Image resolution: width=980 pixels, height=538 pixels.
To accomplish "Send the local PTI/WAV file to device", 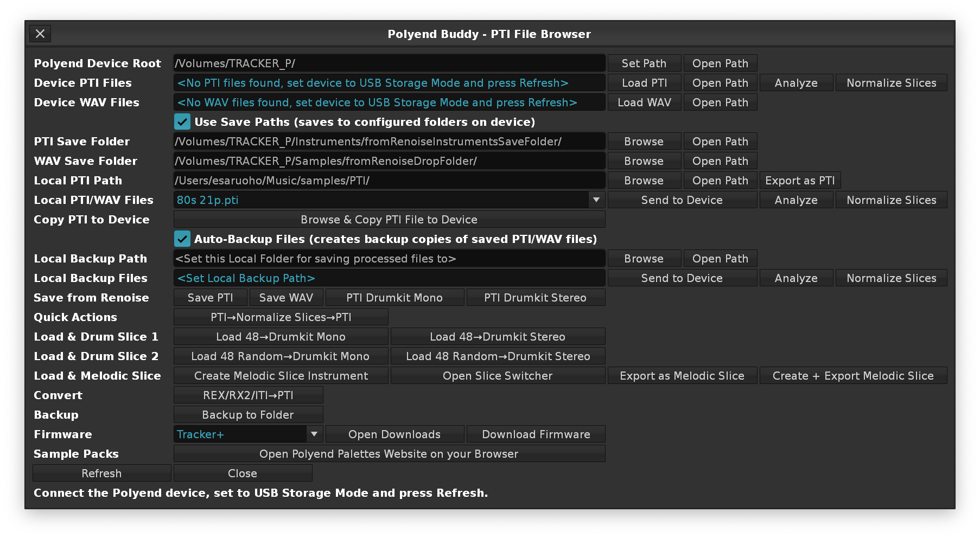I will point(682,200).
